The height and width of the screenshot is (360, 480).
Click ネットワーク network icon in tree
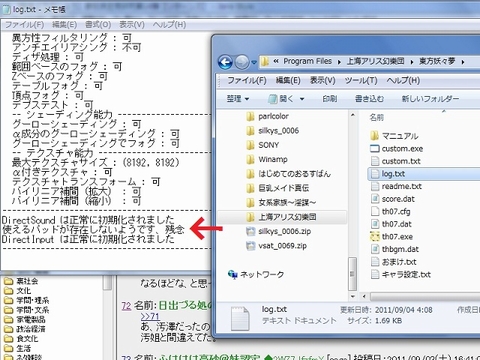click(x=233, y=274)
